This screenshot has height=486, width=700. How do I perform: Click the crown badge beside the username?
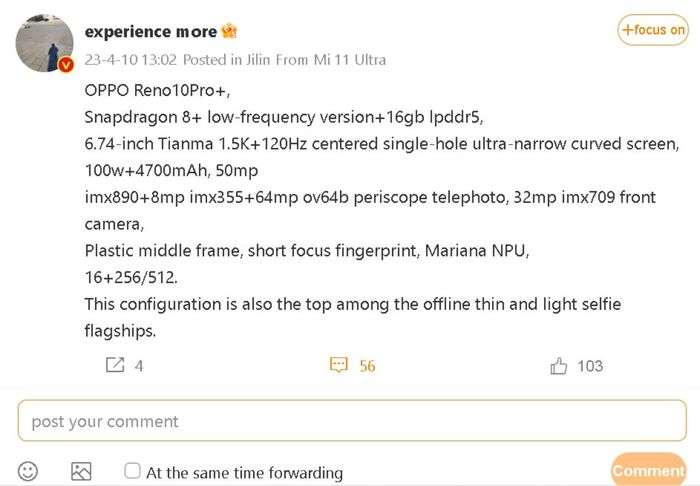coord(229,32)
